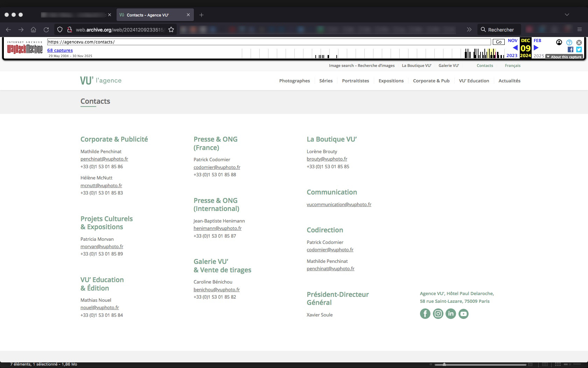This screenshot has width=588, height=368.
Task: Jump to the previous NOV capture arrow
Action: click(515, 48)
